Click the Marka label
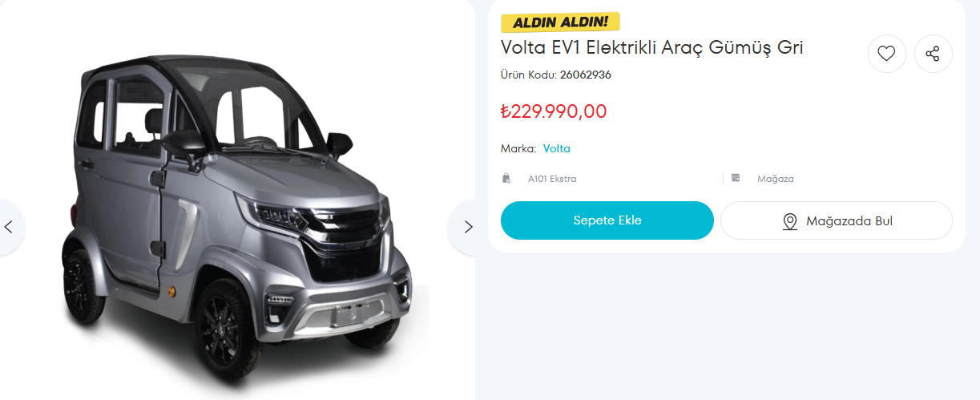 pos(518,148)
